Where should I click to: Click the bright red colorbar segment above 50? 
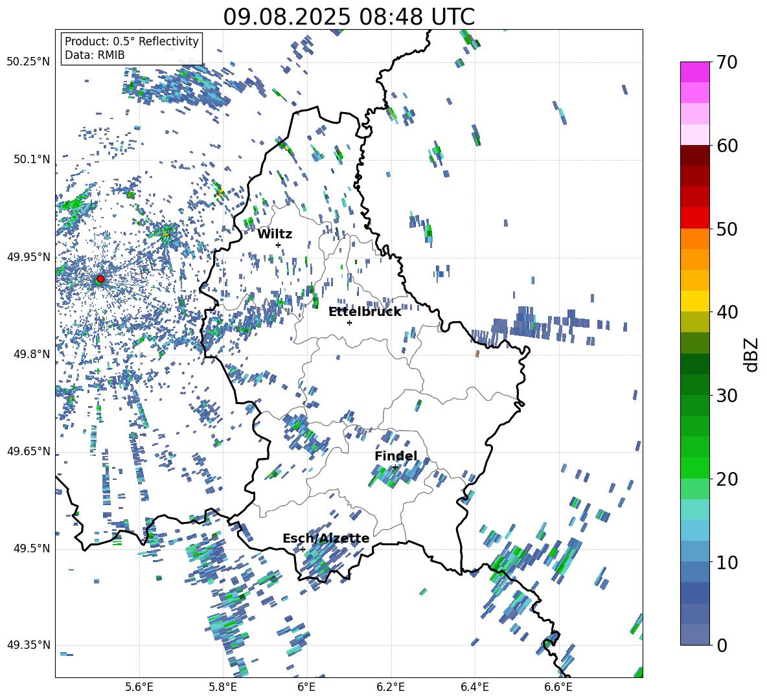[694, 218]
